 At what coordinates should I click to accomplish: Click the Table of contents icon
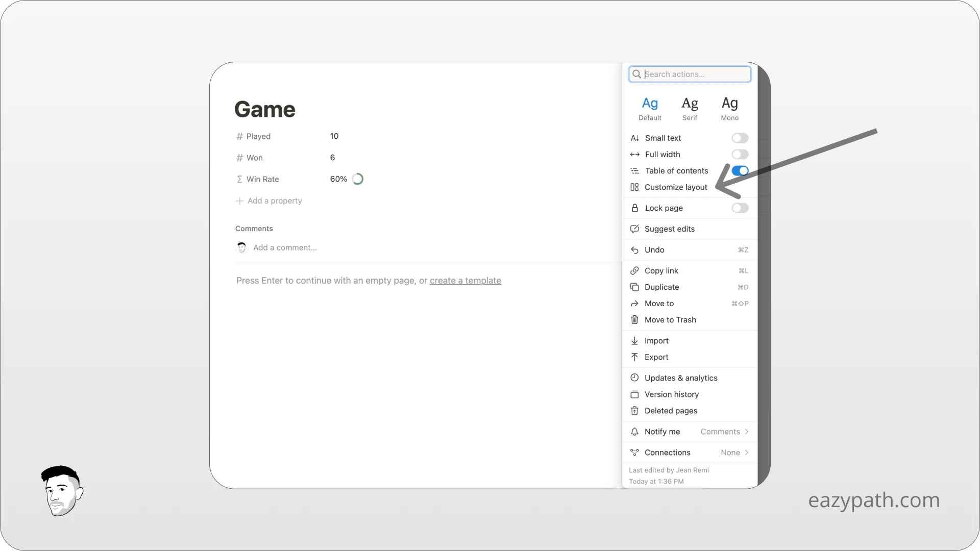click(635, 170)
